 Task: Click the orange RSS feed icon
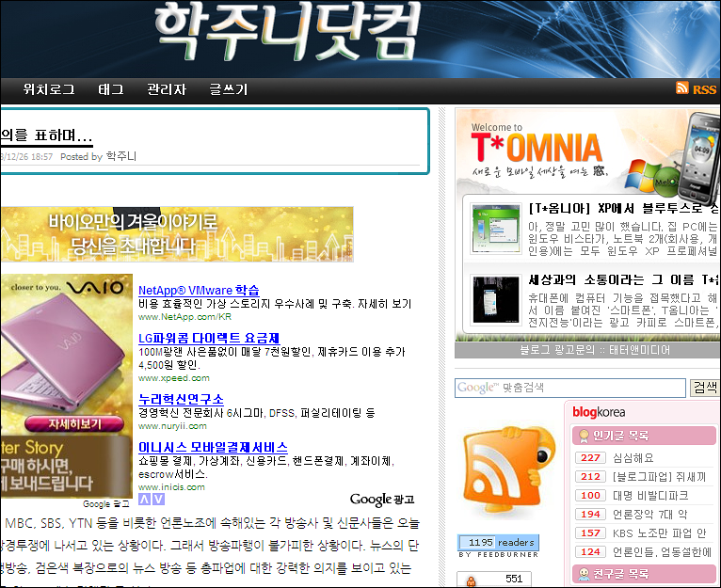682,87
